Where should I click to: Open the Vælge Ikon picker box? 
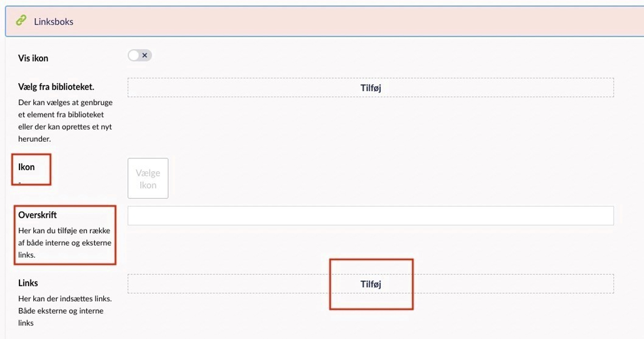click(x=148, y=178)
